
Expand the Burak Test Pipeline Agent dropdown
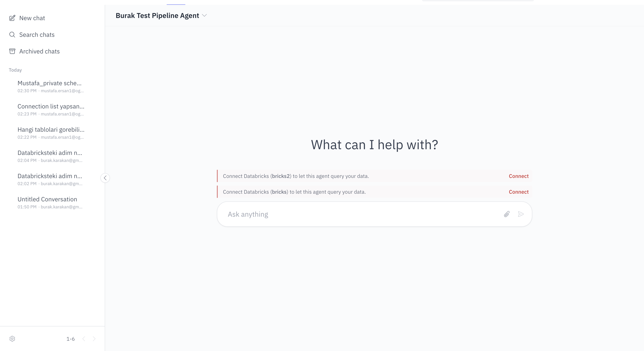(205, 16)
